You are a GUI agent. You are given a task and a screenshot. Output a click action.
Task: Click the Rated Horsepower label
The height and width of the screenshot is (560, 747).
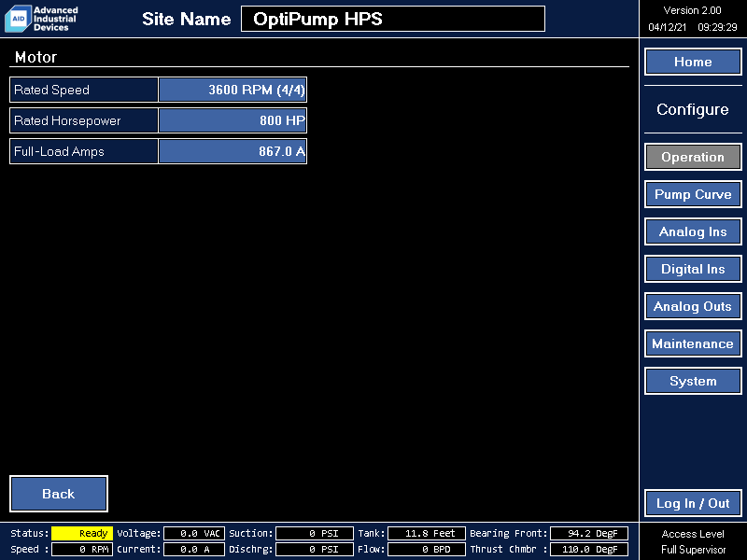[x=67, y=121]
